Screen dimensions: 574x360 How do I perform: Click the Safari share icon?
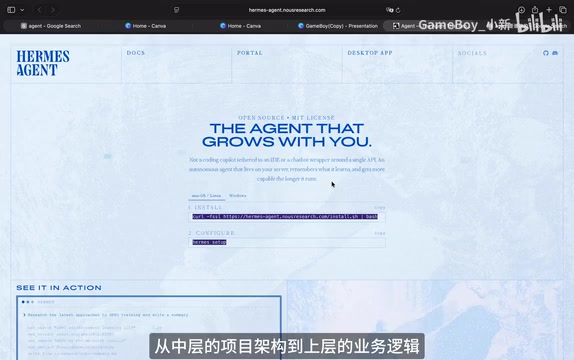535,10
